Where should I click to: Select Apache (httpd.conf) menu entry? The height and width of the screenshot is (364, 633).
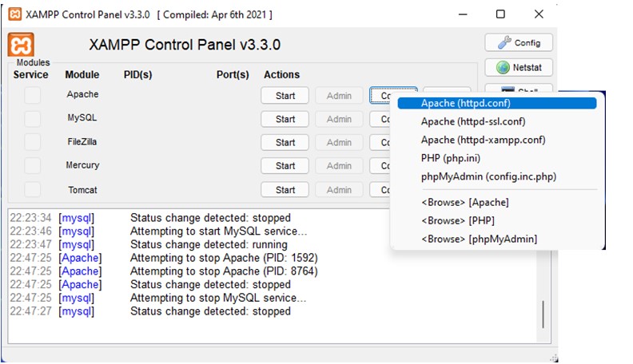point(496,103)
